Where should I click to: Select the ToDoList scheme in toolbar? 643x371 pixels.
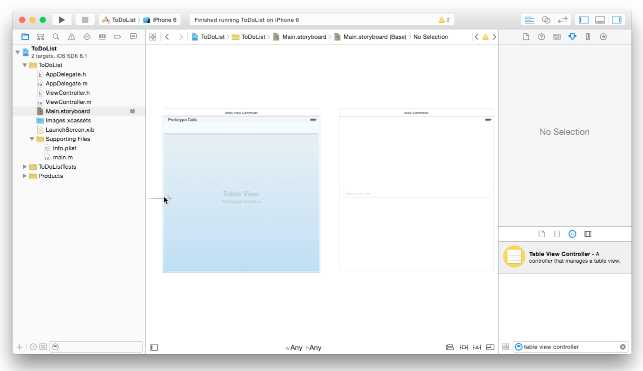[119, 20]
